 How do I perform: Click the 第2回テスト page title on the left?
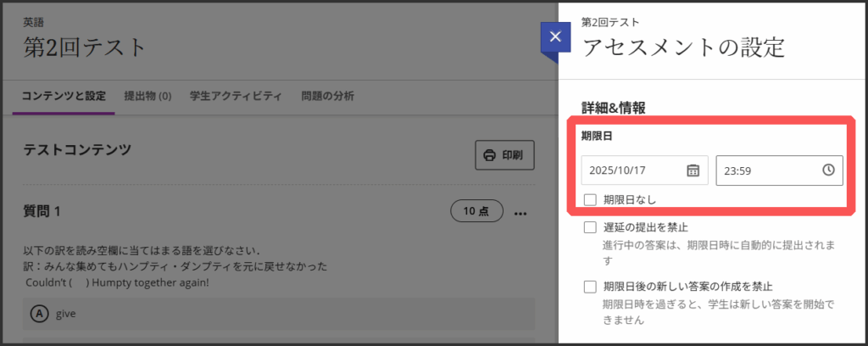tap(85, 47)
